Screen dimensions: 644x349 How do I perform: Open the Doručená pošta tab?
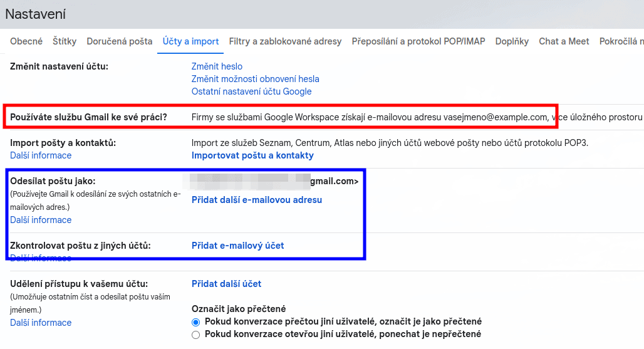[120, 41]
